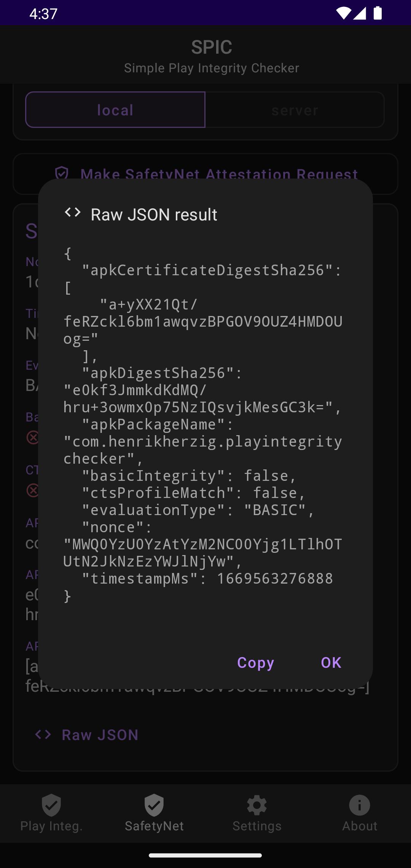Open the About info icon

click(x=360, y=805)
